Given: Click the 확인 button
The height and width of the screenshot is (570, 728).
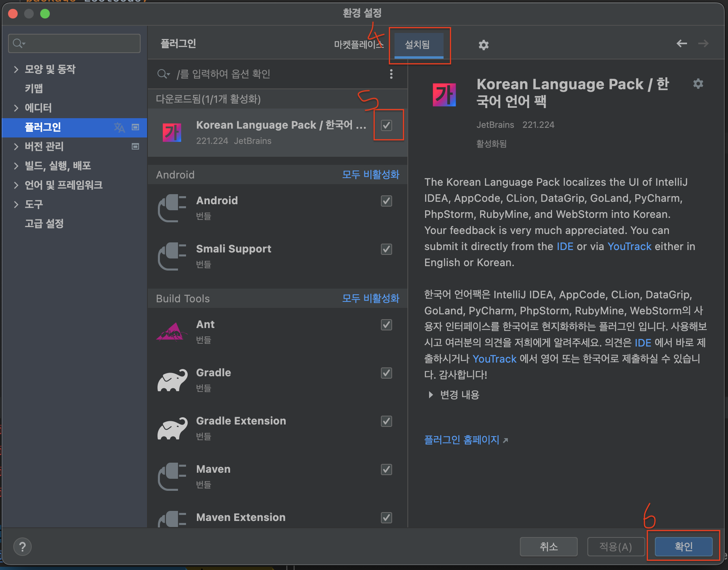Looking at the screenshot, I should [683, 546].
